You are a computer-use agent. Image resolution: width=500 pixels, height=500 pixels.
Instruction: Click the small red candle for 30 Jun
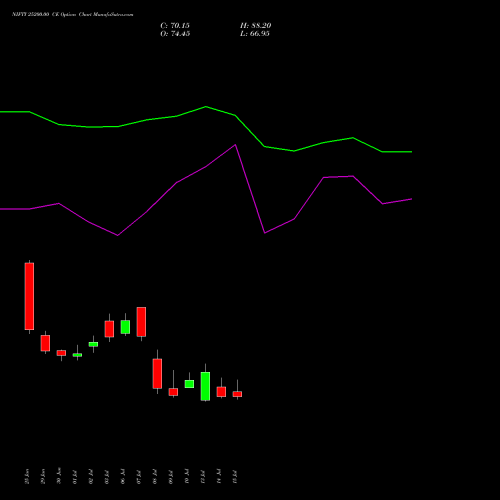point(61,353)
